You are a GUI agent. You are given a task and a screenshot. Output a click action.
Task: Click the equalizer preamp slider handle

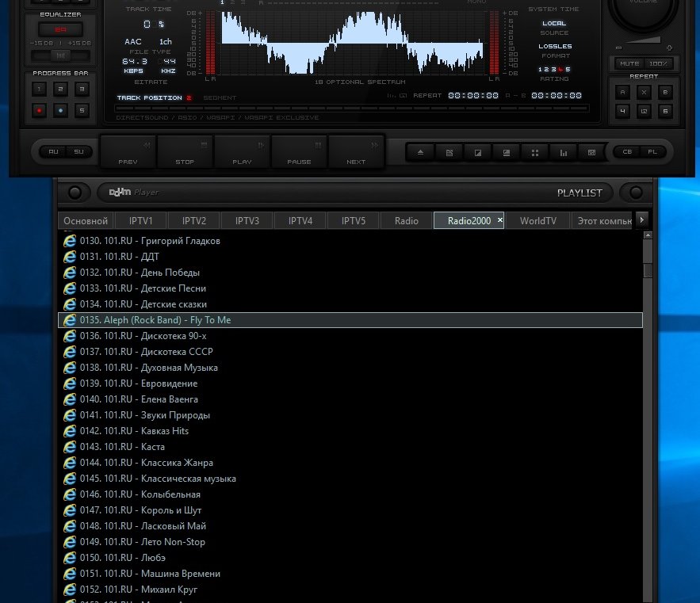tap(61, 55)
